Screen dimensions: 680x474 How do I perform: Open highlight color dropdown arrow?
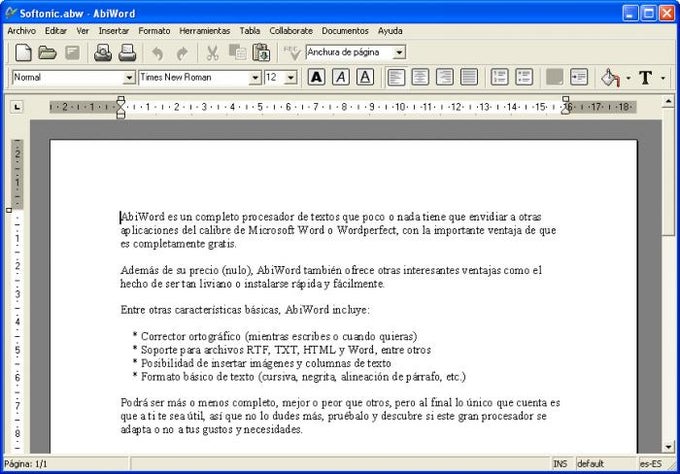[628, 78]
